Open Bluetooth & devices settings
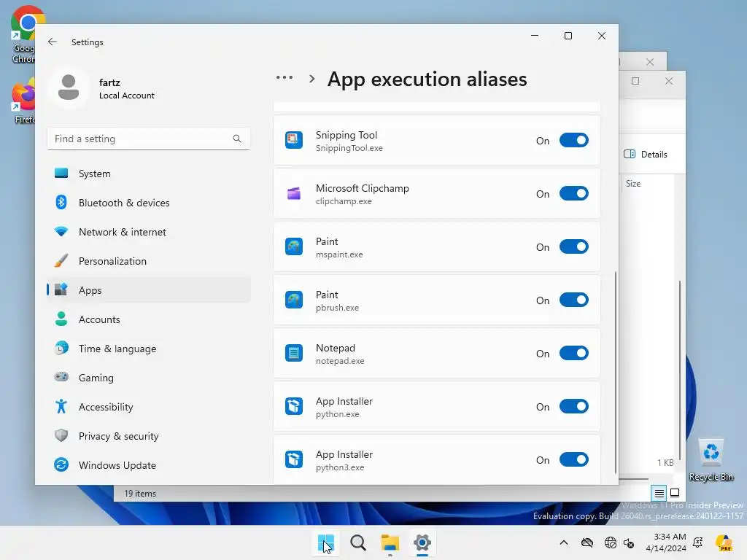This screenshot has height=560, width=747. (x=149, y=203)
